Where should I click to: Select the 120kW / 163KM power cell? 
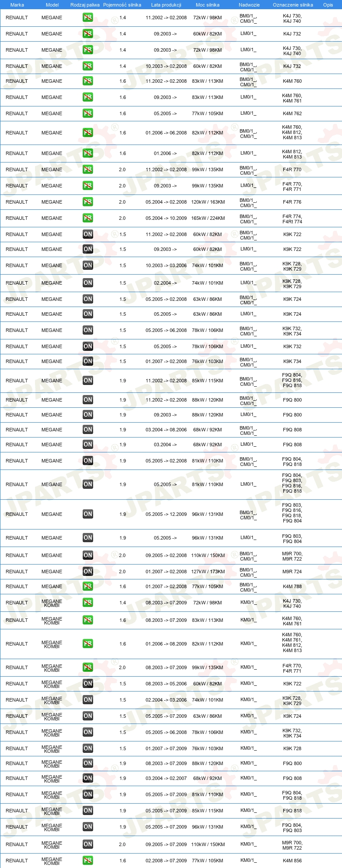[208, 202]
